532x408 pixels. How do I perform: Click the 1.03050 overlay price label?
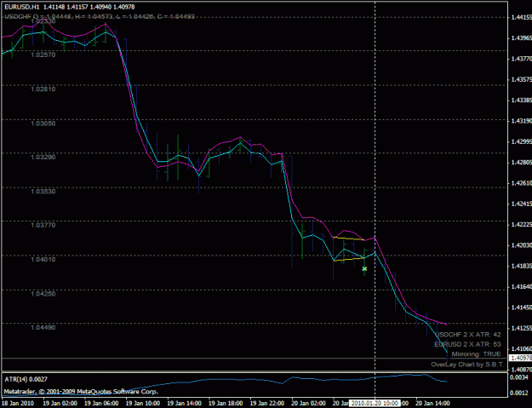point(43,124)
